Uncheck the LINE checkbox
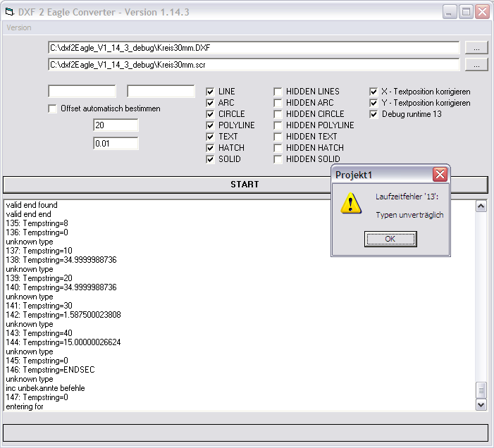Image resolution: width=494 pixels, height=448 pixels. (x=210, y=92)
